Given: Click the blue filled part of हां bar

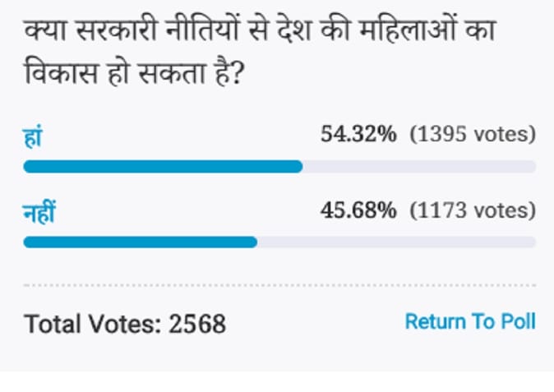Looking at the screenshot, I should (163, 166).
